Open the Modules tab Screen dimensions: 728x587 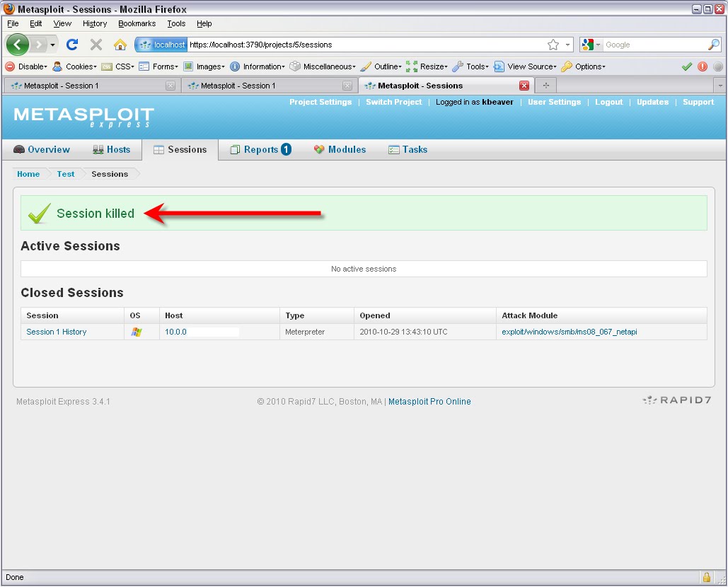340,149
